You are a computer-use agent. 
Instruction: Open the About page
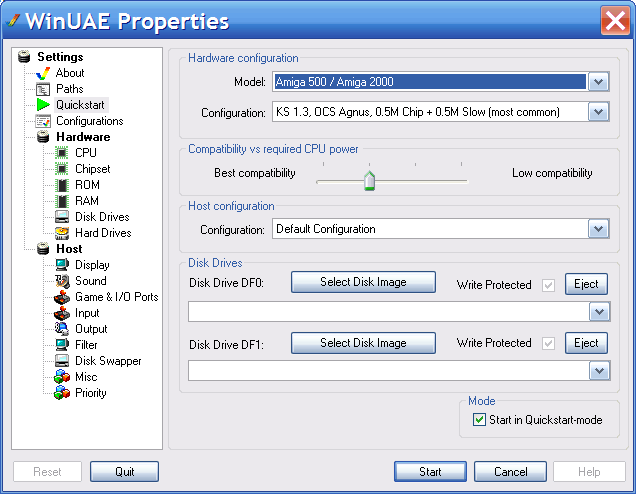[70, 73]
